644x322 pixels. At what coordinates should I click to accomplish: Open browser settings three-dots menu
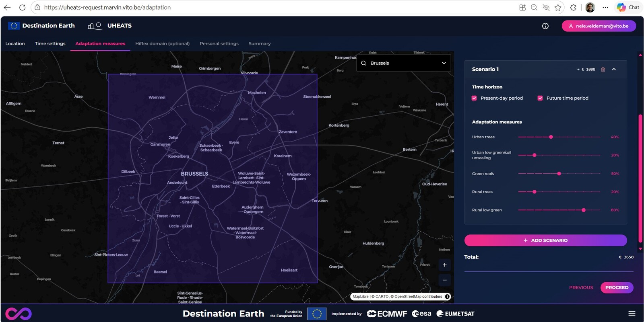coord(605,7)
